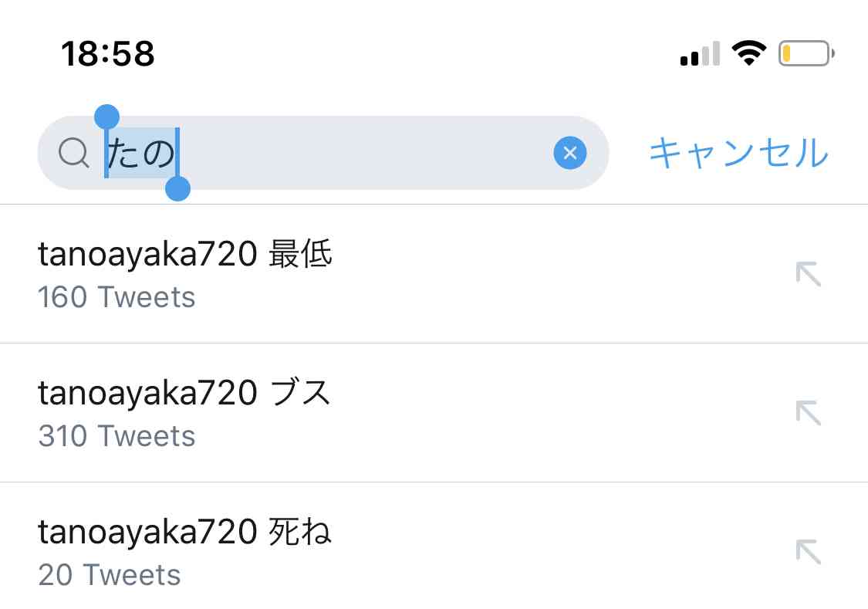This screenshot has height=609, width=868.
Task: Tap the 18:58 clock in the status bar
Action: tap(108, 54)
